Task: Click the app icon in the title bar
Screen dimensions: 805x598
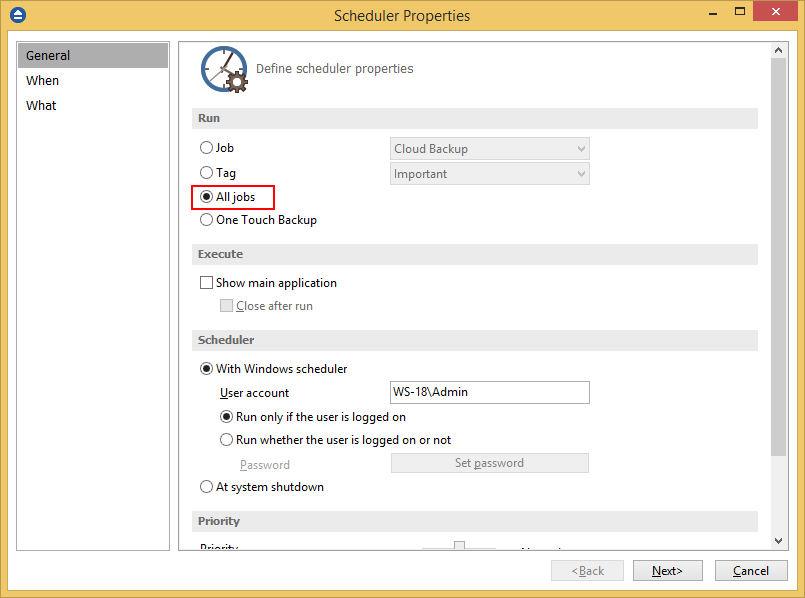Action: (x=16, y=15)
